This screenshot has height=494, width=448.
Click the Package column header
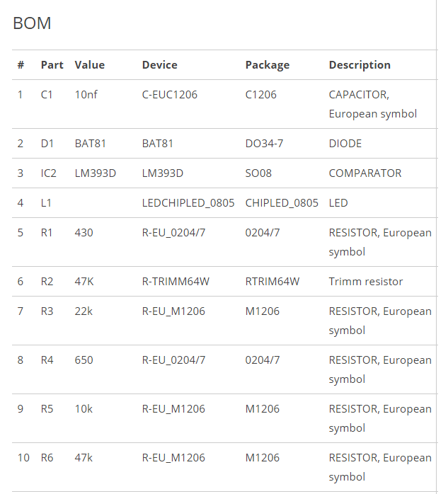click(267, 65)
